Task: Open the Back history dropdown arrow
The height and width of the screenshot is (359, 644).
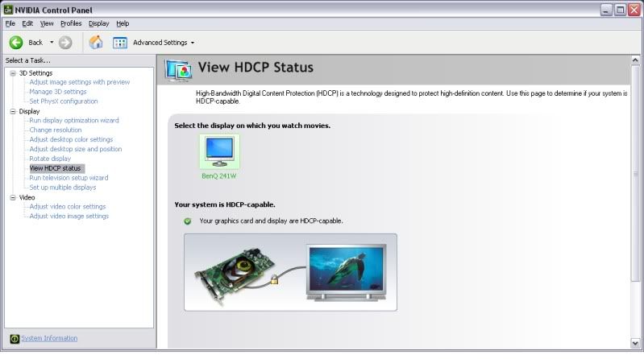Action: 52,43
